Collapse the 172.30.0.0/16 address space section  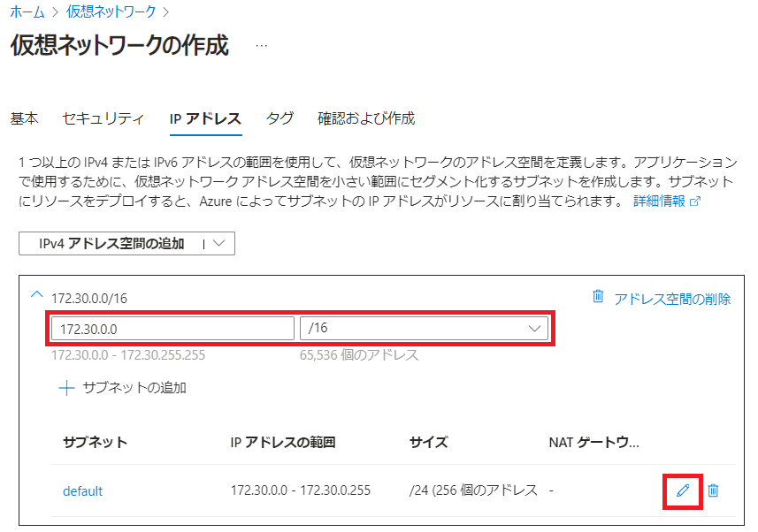click(x=37, y=298)
